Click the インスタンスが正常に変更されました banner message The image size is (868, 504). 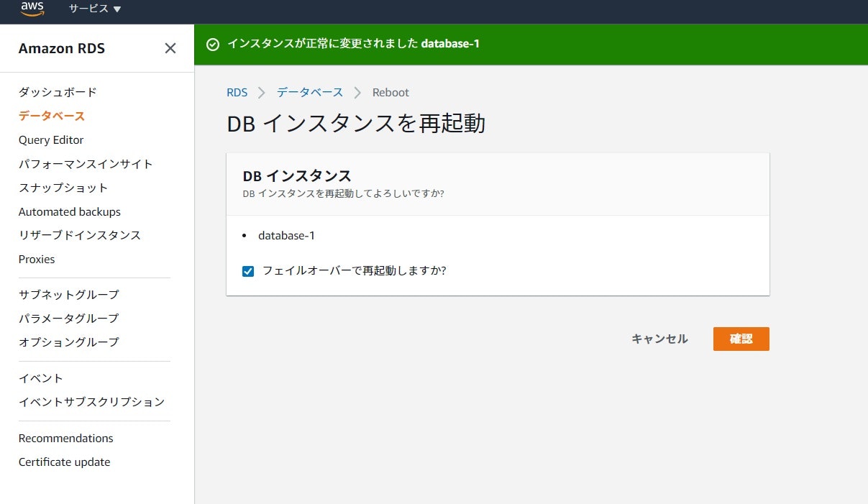(x=353, y=45)
